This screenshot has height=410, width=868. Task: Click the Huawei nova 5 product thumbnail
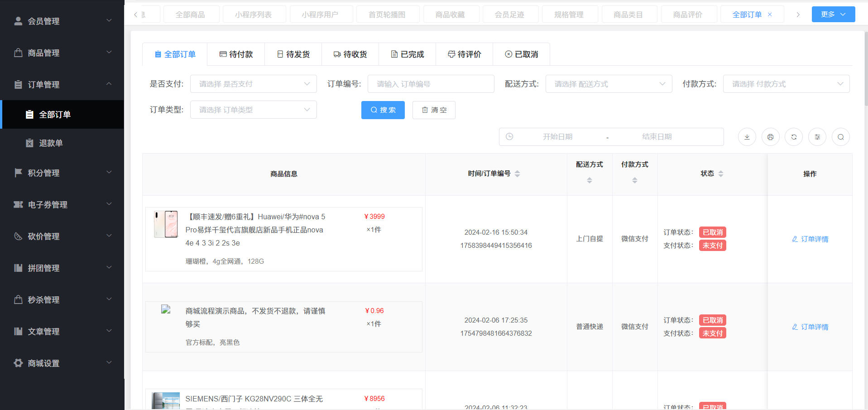point(166,224)
